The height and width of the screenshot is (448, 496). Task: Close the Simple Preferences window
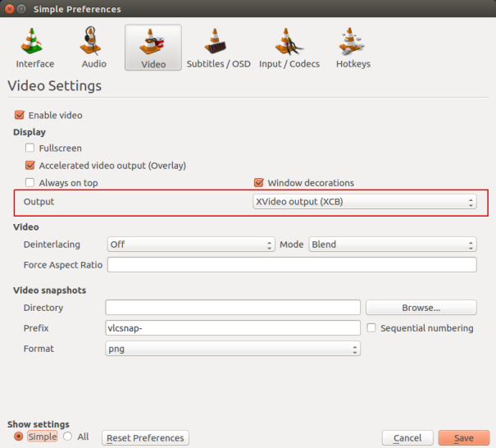tap(10, 9)
